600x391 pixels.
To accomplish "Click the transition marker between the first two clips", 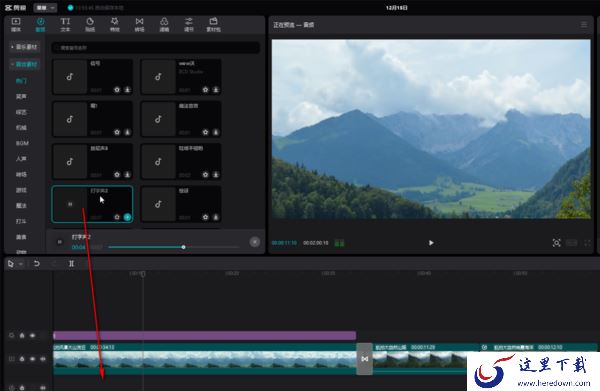I will [x=365, y=359].
